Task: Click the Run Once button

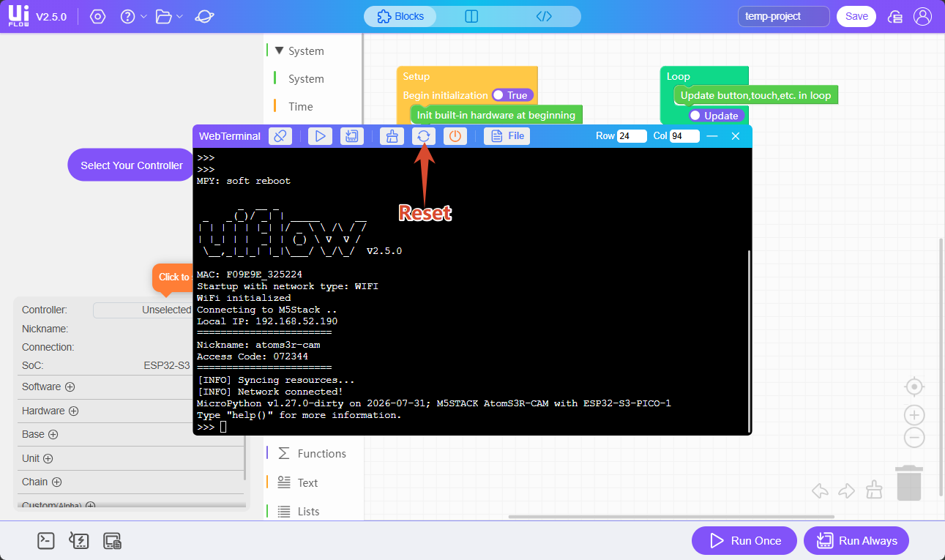Action: (744, 541)
